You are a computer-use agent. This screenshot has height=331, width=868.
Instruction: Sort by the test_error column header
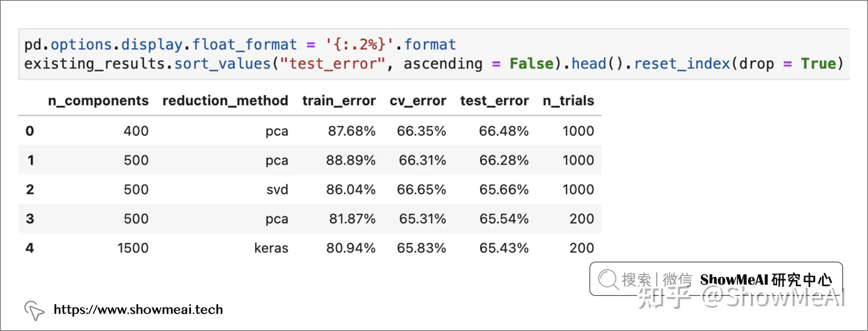pyautogui.click(x=494, y=101)
